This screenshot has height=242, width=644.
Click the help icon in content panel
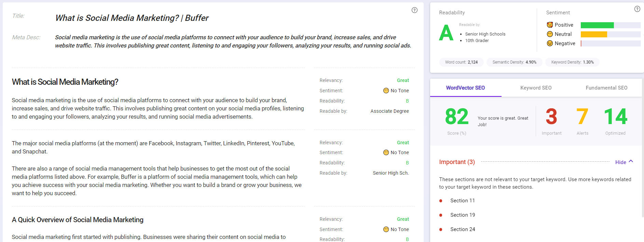[414, 10]
